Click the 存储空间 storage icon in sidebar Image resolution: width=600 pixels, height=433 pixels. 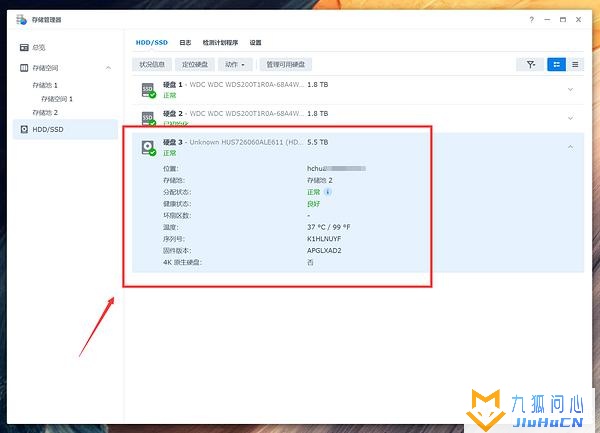[24, 68]
